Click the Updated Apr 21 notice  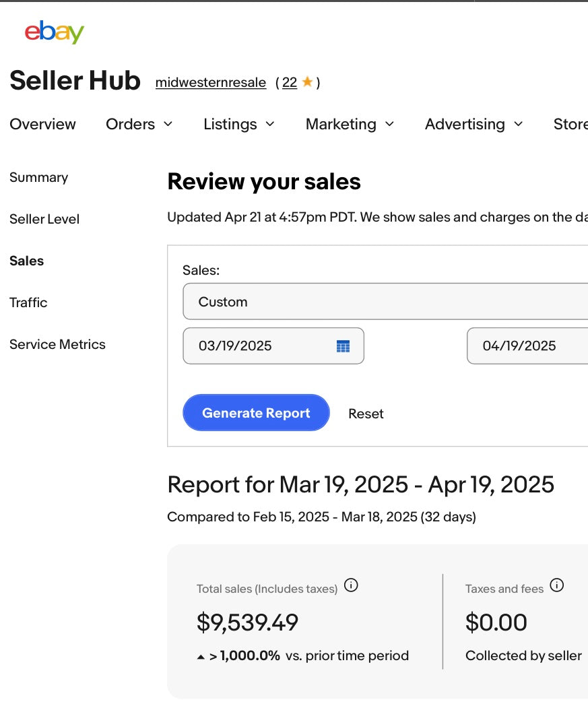(378, 217)
